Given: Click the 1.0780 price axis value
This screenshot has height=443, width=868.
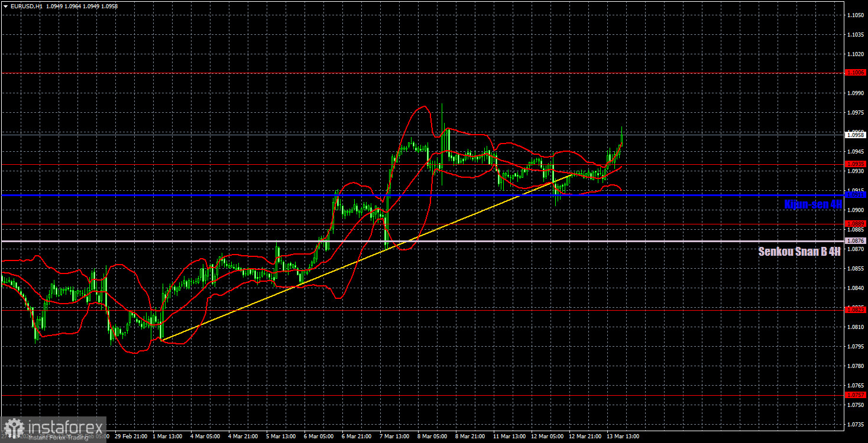Looking at the screenshot, I should 856,366.
